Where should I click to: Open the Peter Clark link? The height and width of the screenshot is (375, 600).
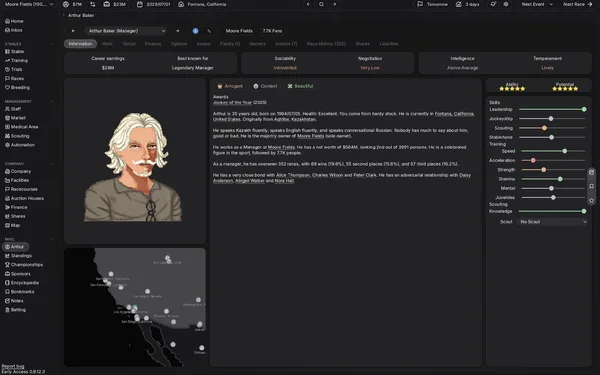coord(365,175)
